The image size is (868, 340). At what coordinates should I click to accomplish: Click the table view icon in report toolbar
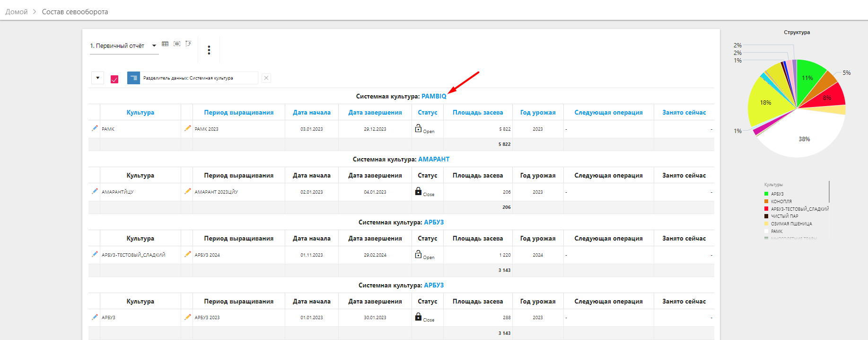click(x=165, y=44)
